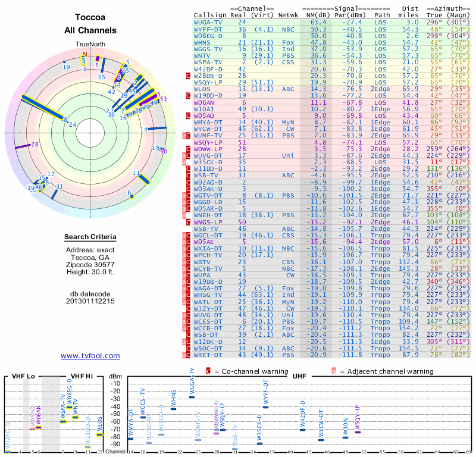Click the WSPA-TV marker in VHF chart
Screen dimensions: 476x457
(63, 421)
